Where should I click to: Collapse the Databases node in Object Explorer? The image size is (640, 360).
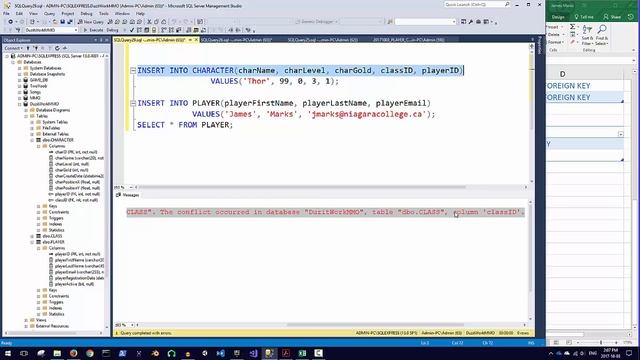[x=13, y=62]
